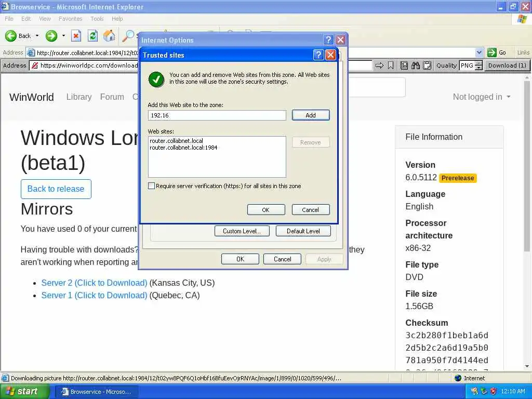Viewport: 532px width, 399px height.
Task: Click the Search magnifier icon in toolbar
Action: point(128,36)
